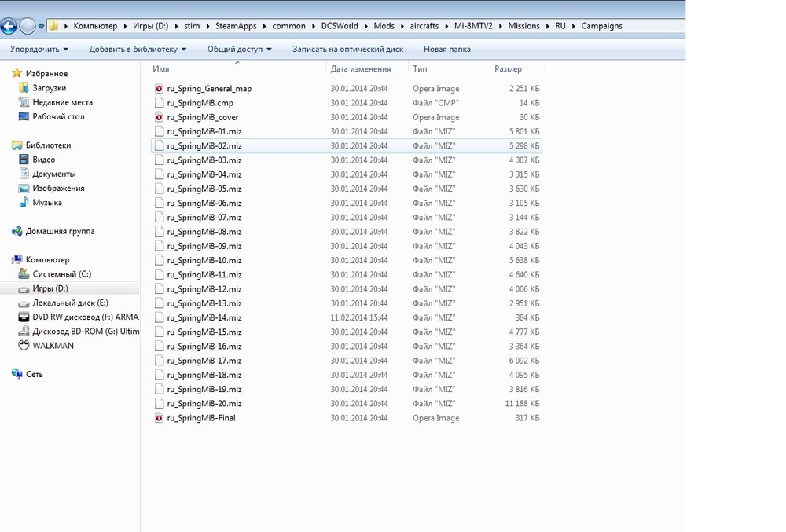
Task: Click the file icon of ru_SpringMi8.cmp
Action: pos(159,103)
